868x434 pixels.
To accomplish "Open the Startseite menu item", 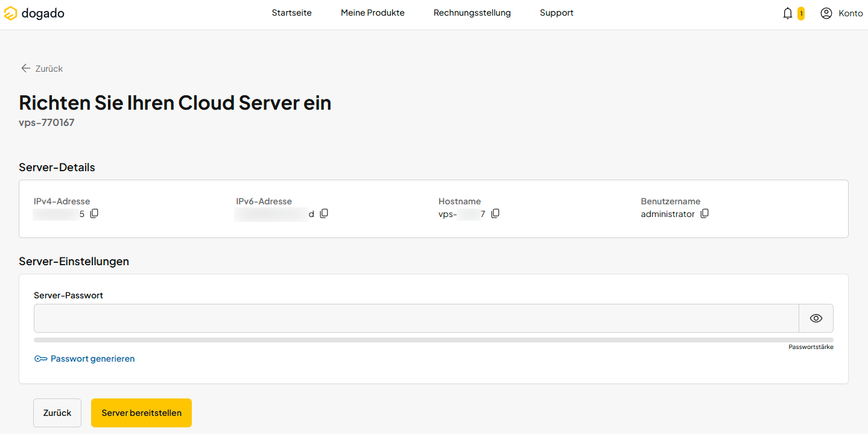I will click(292, 13).
